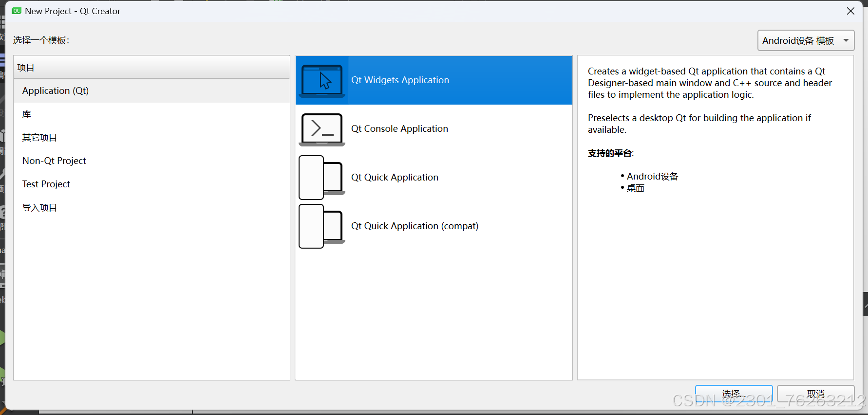Choose the Qt Quick Application devices icon
Image resolution: width=868 pixels, height=415 pixels.
[x=322, y=178]
